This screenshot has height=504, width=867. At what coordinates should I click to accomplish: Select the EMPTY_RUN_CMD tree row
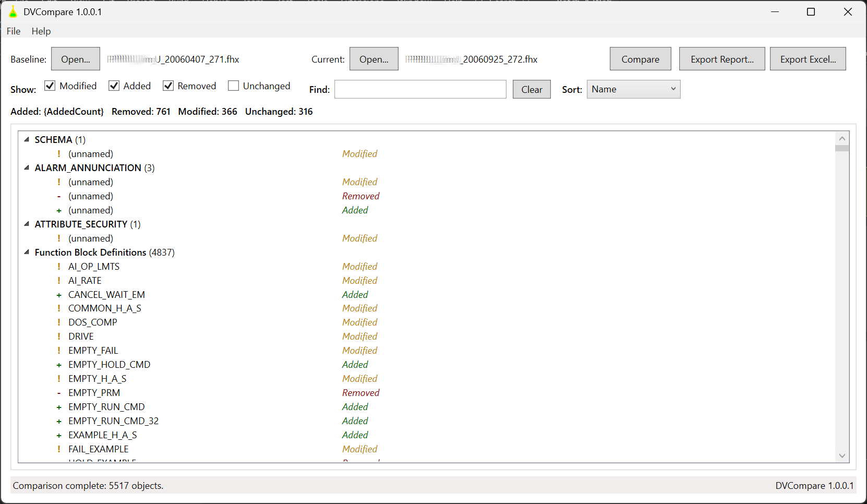[x=106, y=407]
